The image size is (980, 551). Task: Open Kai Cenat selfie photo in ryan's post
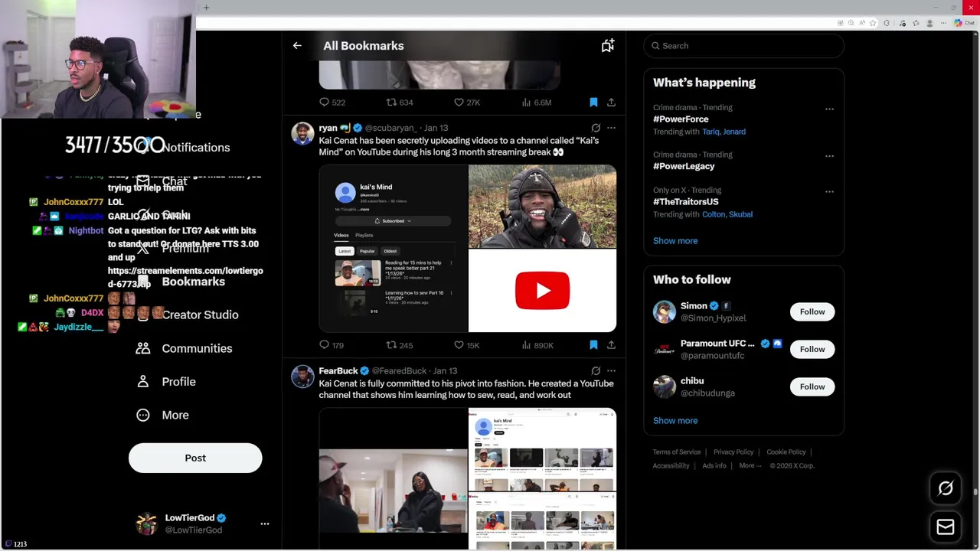(542, 207)
